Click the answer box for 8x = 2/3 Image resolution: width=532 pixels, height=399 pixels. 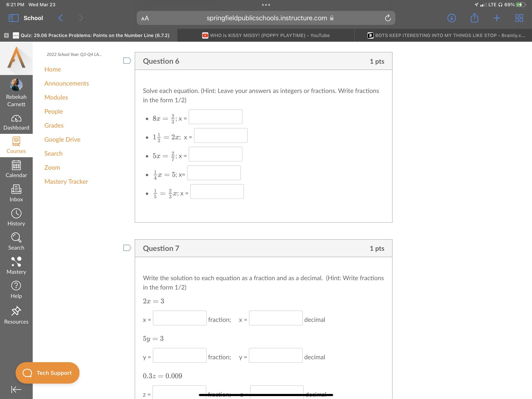(215, 117)
